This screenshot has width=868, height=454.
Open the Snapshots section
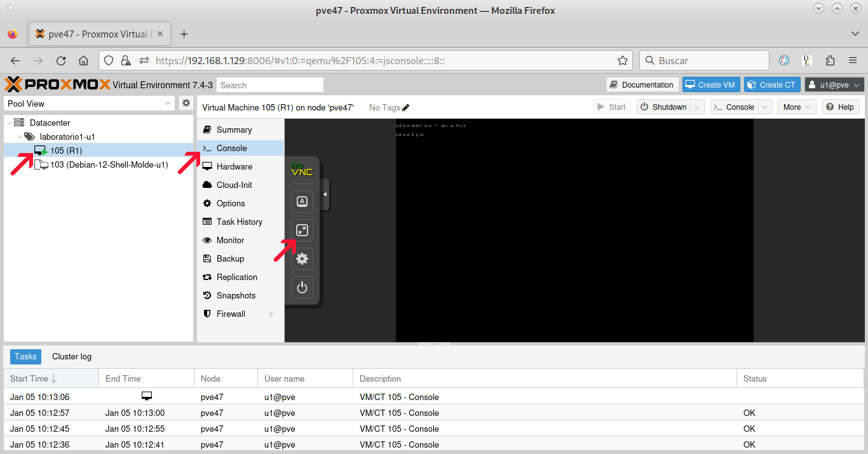pos(240,296)
